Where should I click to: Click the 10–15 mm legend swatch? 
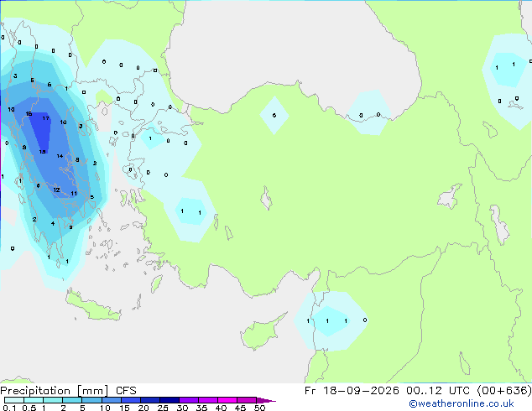[111, 400]
